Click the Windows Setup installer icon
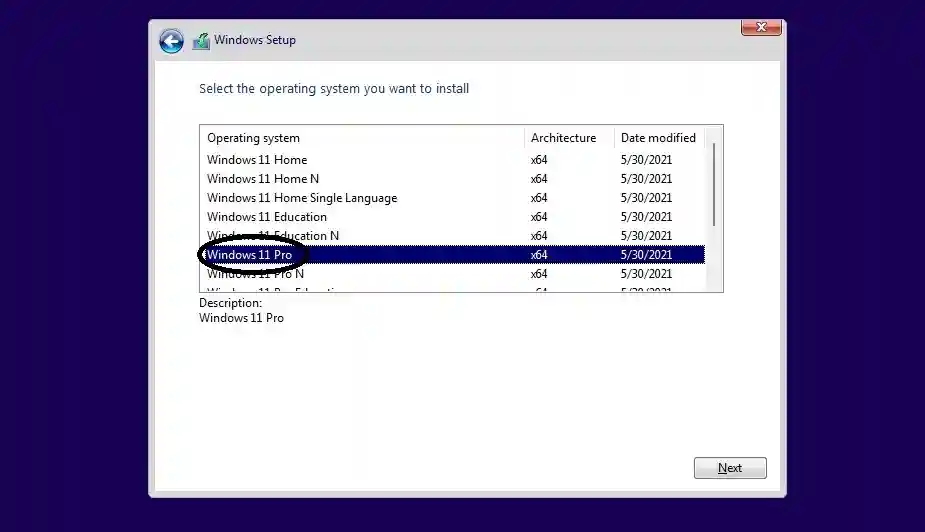Viewport: 925px width, 532px height. click(201, 41)
